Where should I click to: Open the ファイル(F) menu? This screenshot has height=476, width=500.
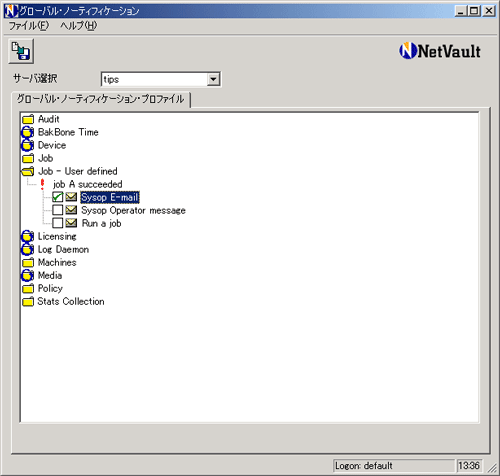(29, 26)
